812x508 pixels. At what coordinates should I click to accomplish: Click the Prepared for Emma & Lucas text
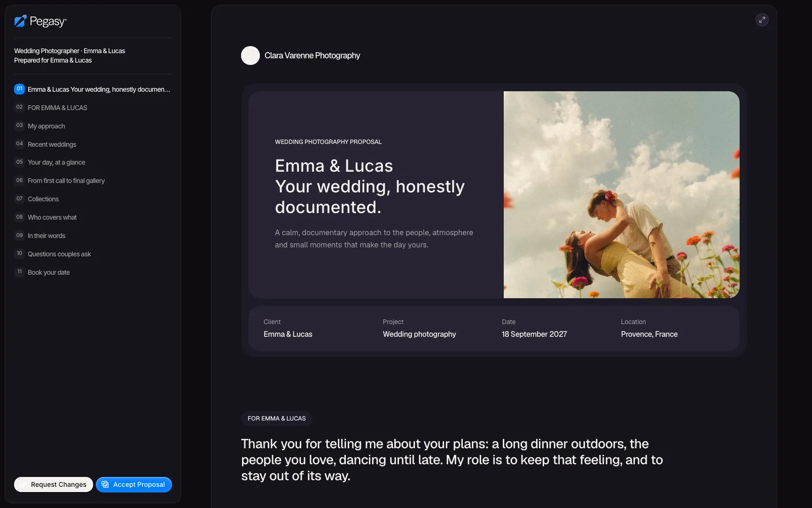pos(53,60)
